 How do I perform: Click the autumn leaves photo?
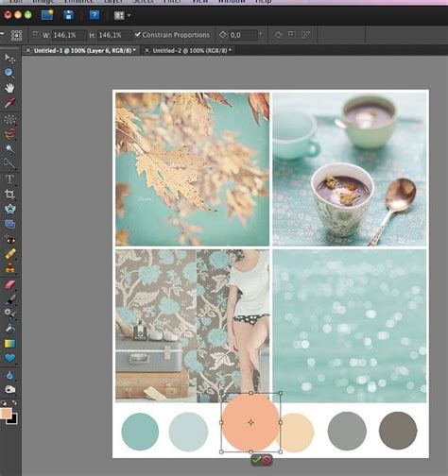pos(192,169)
